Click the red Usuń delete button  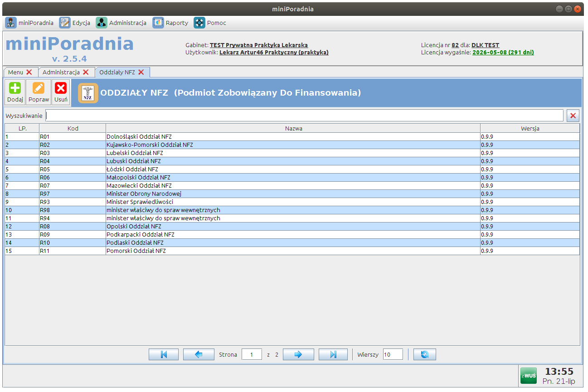61,92
